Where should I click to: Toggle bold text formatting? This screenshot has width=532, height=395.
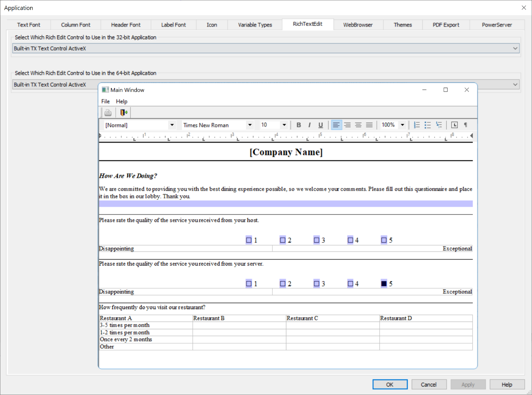coord(298,125)
